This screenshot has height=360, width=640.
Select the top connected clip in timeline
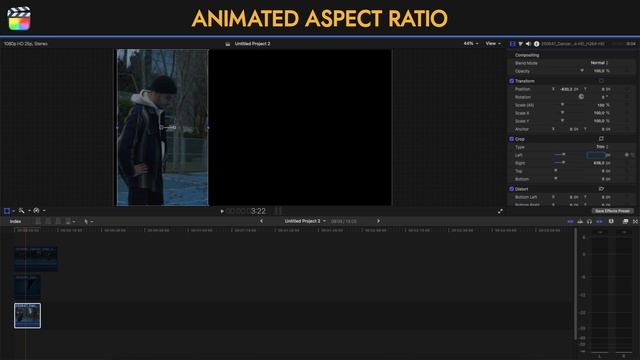pos(36,258)
